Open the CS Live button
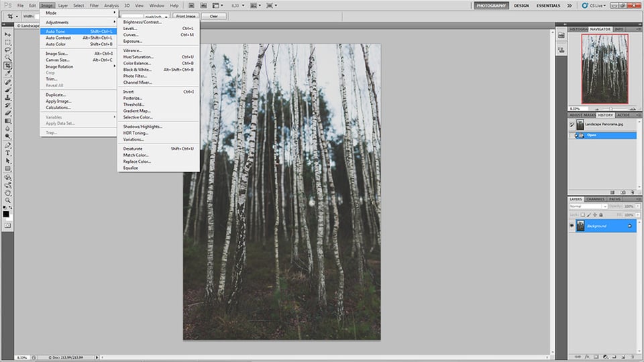Screen dimensions: 644x362 point(594,5)
